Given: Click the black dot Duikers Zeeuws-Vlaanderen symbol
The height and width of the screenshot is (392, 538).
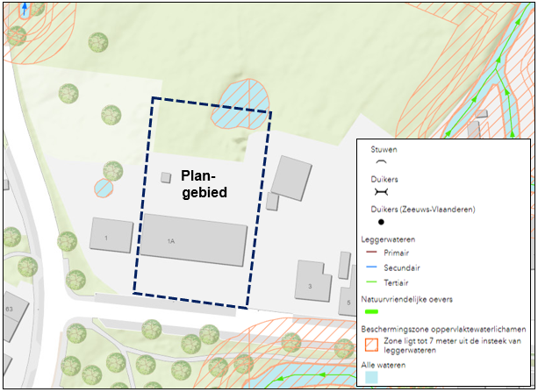Looking at the screenshot, I should pyautogui.click(x=381, y=222).
